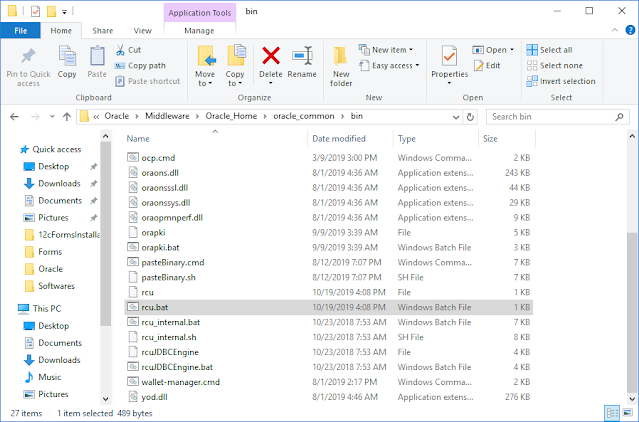Navigate to Middleware in breadcrumb
This screenshot has height=422, width=639.
(x=167, y=116)
